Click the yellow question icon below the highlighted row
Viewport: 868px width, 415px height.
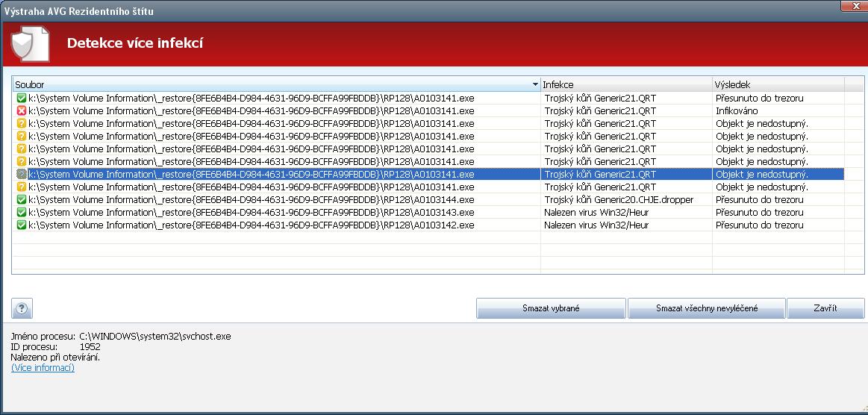click(21, 187)
